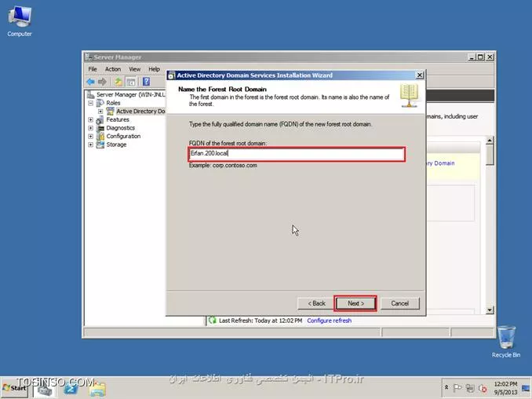Select the Diagnostics tree item label

pos(121,128)
